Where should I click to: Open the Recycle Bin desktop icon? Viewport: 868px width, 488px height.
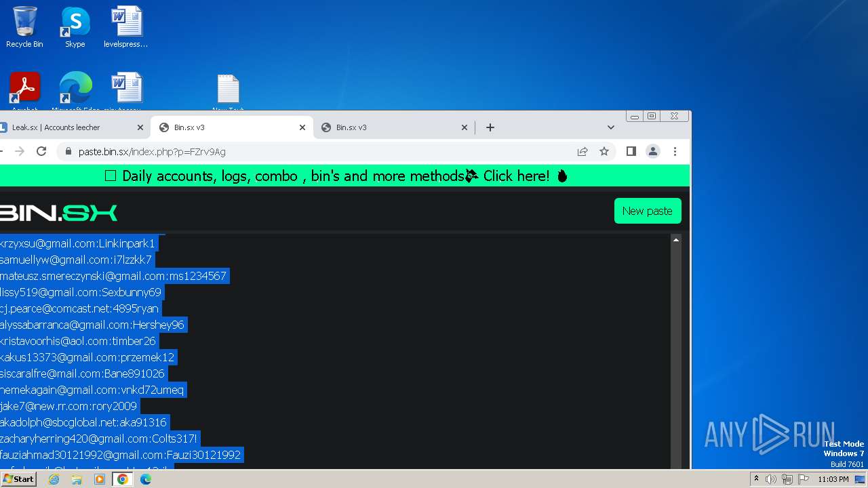(24, 27)
